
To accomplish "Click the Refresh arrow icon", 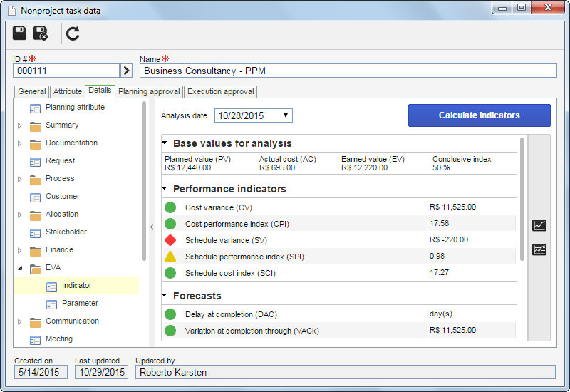I will coord(73,33).
